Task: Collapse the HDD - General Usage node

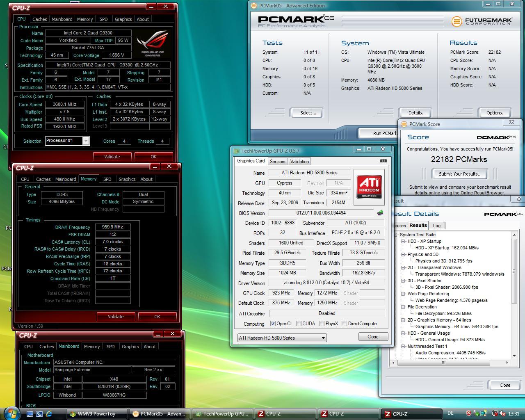Action: [x=403, y=333]
